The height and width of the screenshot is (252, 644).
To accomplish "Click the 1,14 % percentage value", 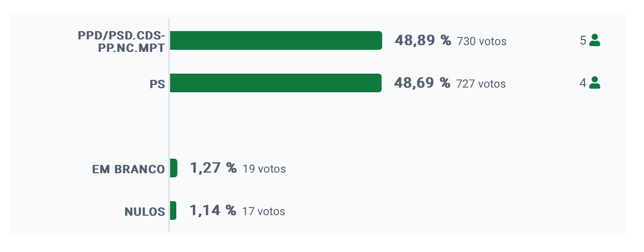I will [x=213, y=211].
